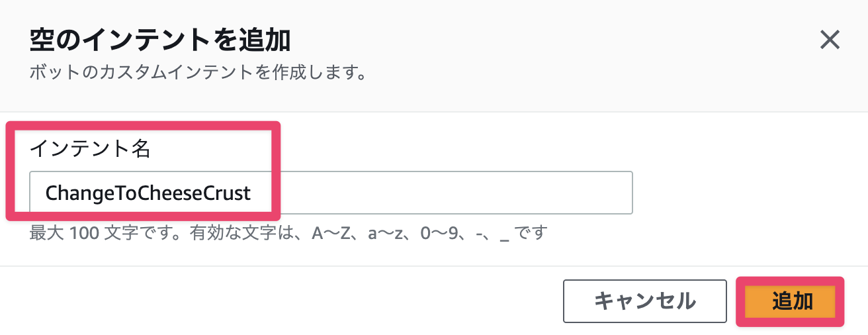The height and width of the screenshot is (335, 868).
Task: Click the dialog title 空のインテントを追加
Action: point(160,41)
